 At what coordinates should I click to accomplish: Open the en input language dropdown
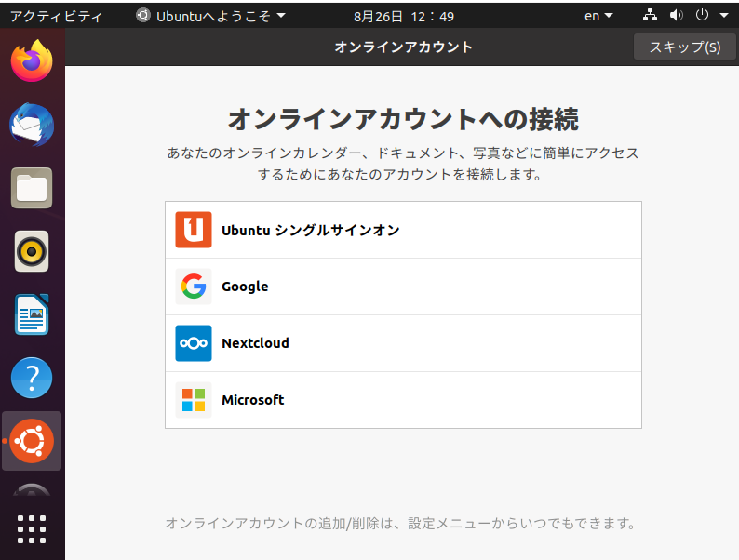click(x=598, y=16)
